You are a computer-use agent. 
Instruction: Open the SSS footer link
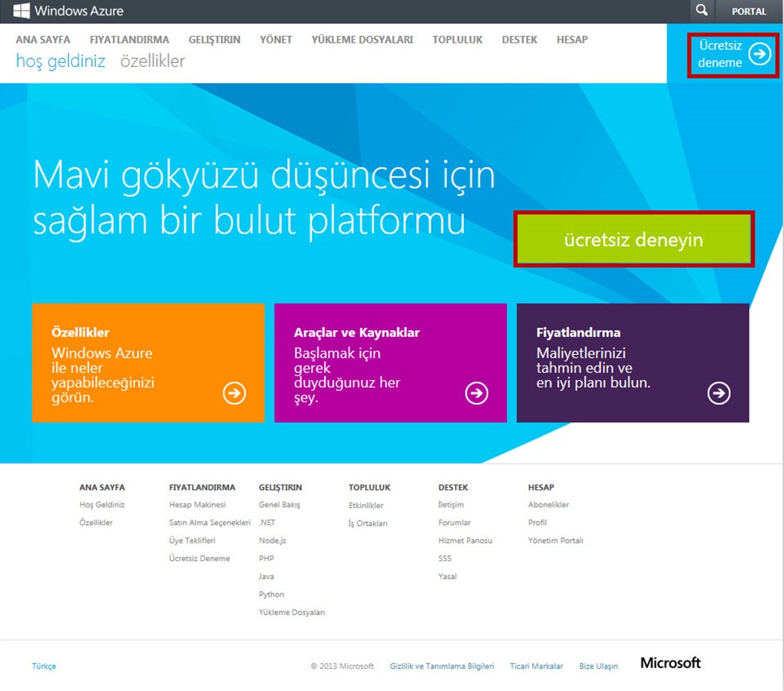445,558
